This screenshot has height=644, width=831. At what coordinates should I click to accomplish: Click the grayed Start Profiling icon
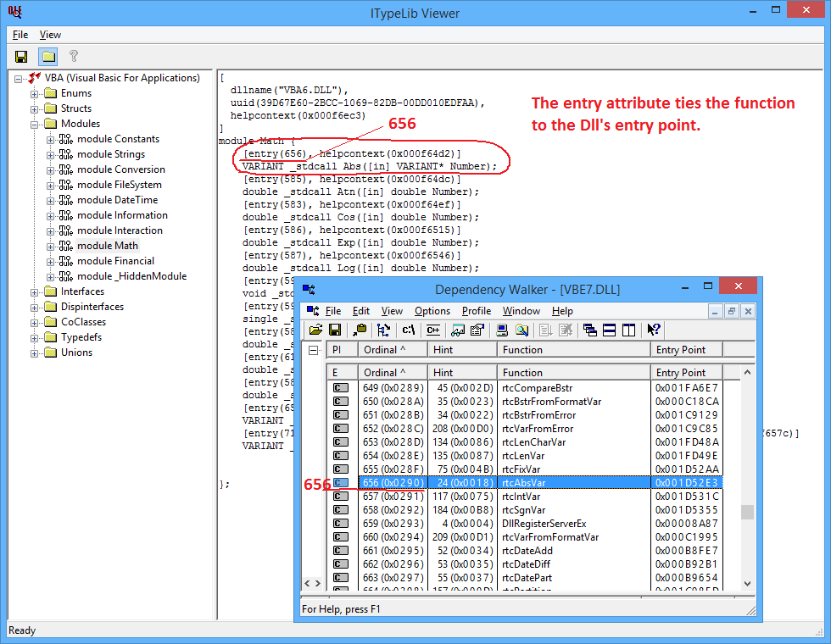546,330
